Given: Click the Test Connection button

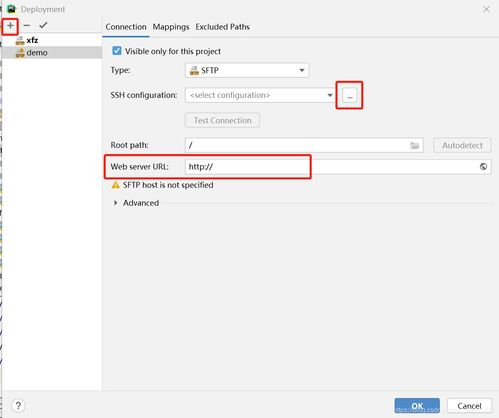Looking at the screenshot, I should point(222,120).
